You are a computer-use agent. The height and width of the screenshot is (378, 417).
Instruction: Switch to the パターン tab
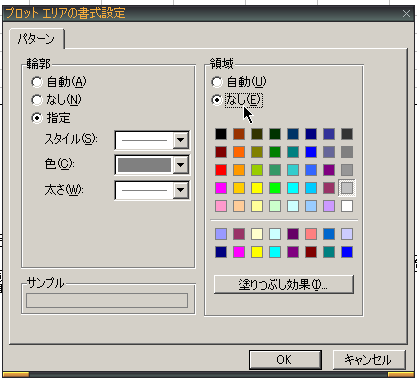(x=36, y=39)
